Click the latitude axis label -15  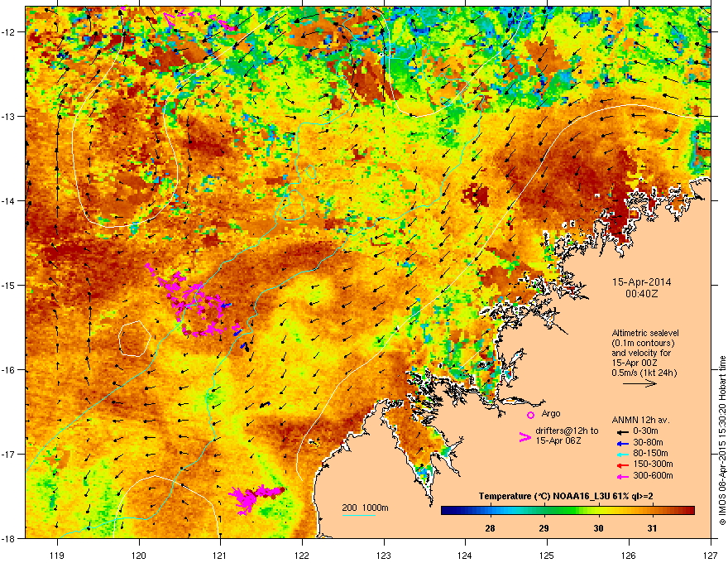[9, 285]
